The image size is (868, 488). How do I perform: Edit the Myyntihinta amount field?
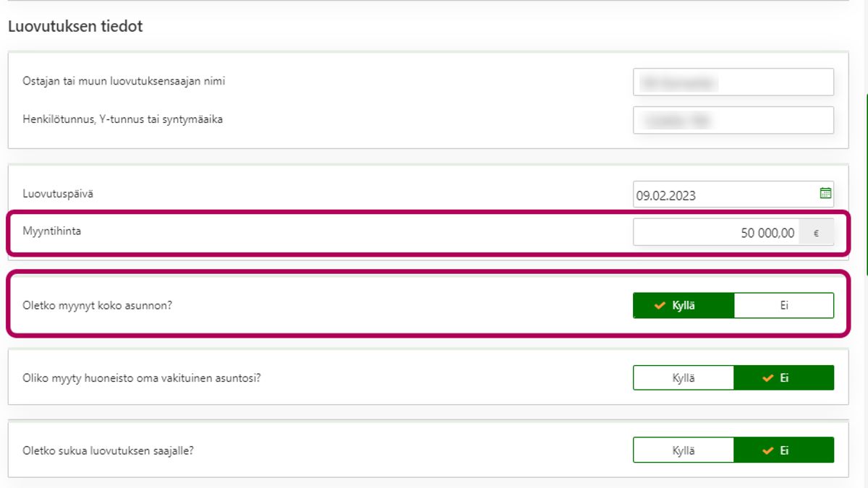[716, 233]
